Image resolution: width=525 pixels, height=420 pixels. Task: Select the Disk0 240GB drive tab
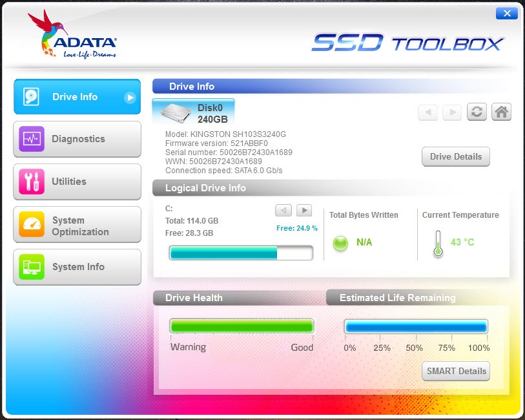194,113
